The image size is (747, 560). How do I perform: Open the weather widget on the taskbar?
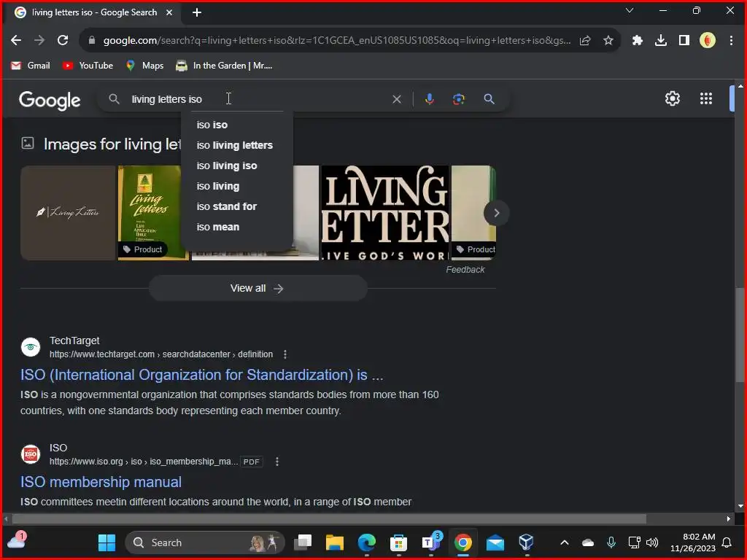[x=17, y=542]
